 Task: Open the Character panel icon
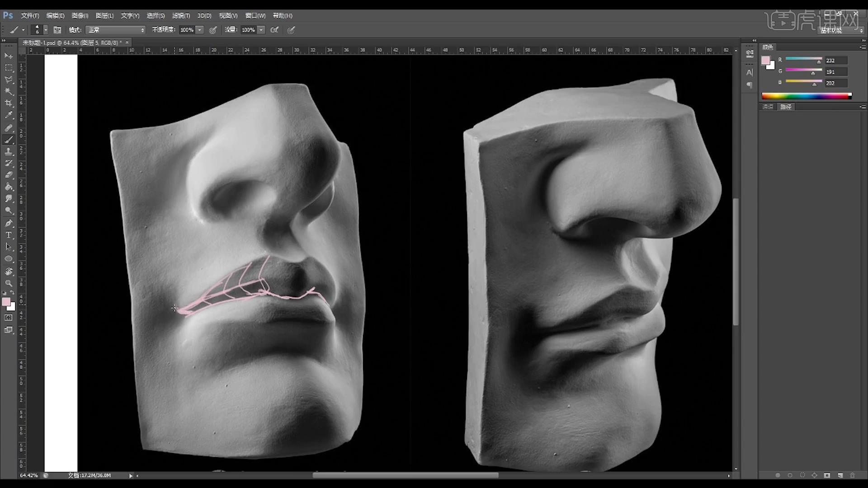[x=750, y=72]
